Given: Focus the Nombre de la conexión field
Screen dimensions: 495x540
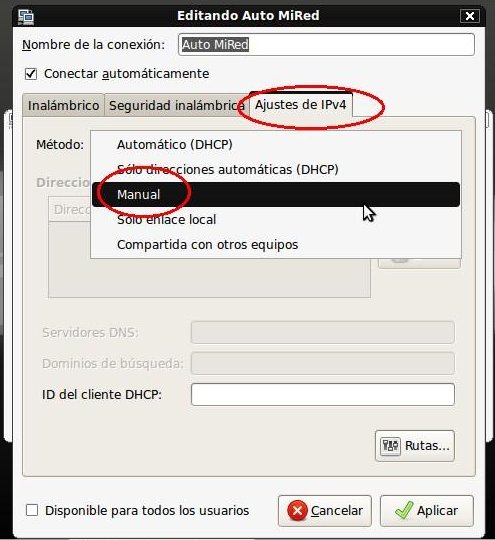Looking at the screenshot, I should click(x=326, y=44).
